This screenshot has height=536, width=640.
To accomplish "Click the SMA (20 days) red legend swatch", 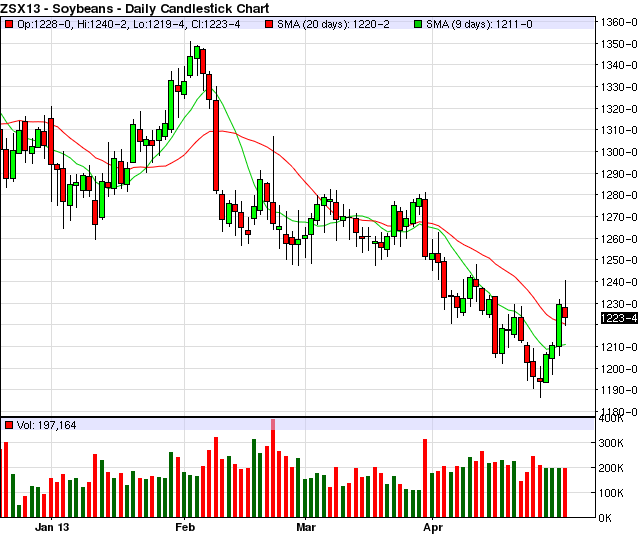I will [x=269, y=24].
